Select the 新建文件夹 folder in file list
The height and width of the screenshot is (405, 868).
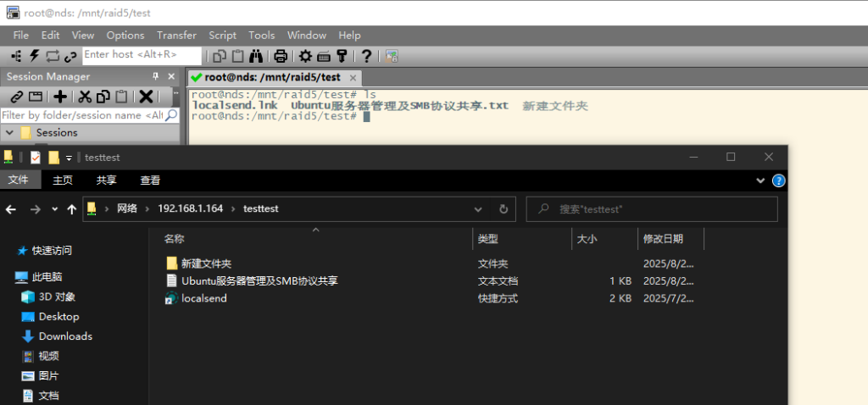click(206, 264)
